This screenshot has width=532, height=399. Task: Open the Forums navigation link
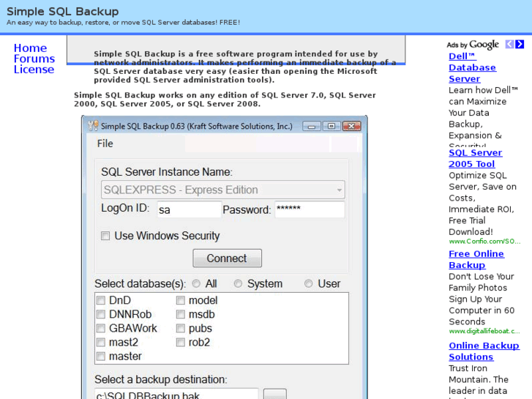click(x=34, y=59)
